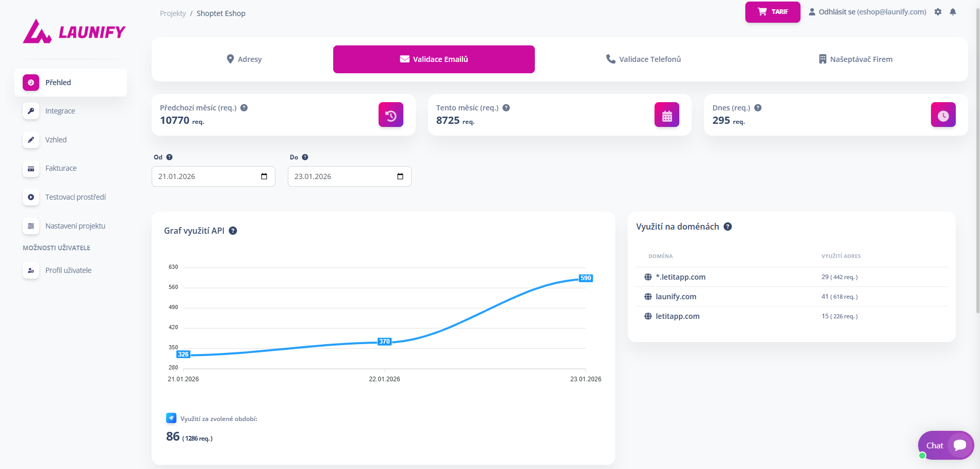
Task: Switch to Validace Telefonů tab
Action: 643,59
